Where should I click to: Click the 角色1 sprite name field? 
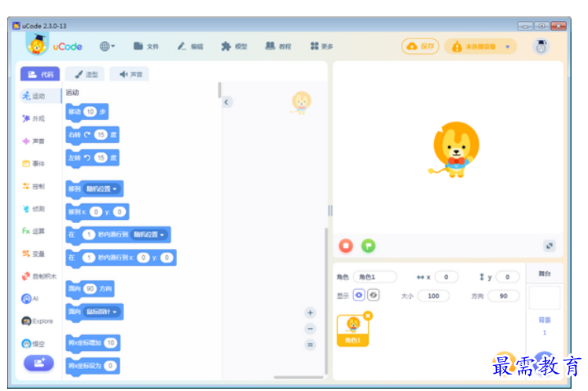click(375, 277)
